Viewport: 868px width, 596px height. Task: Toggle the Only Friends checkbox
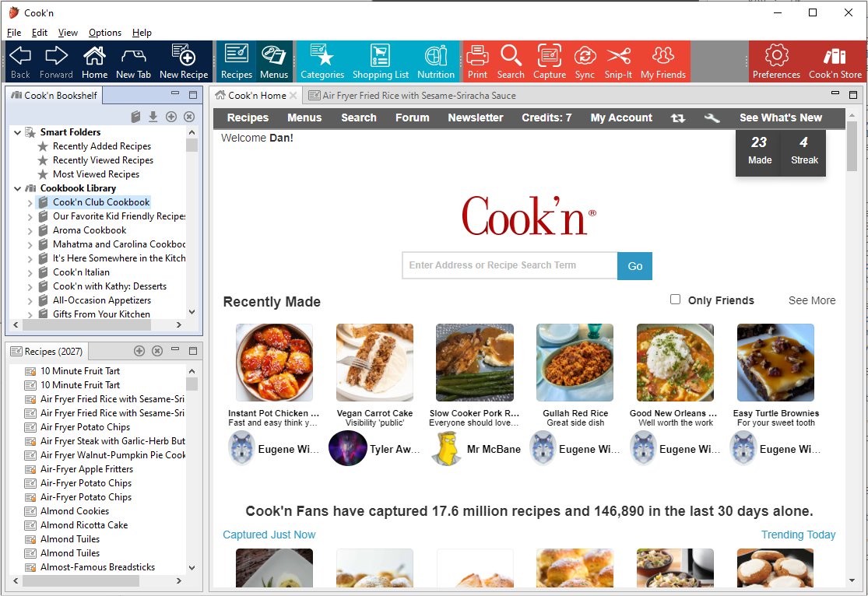point(676,300)
